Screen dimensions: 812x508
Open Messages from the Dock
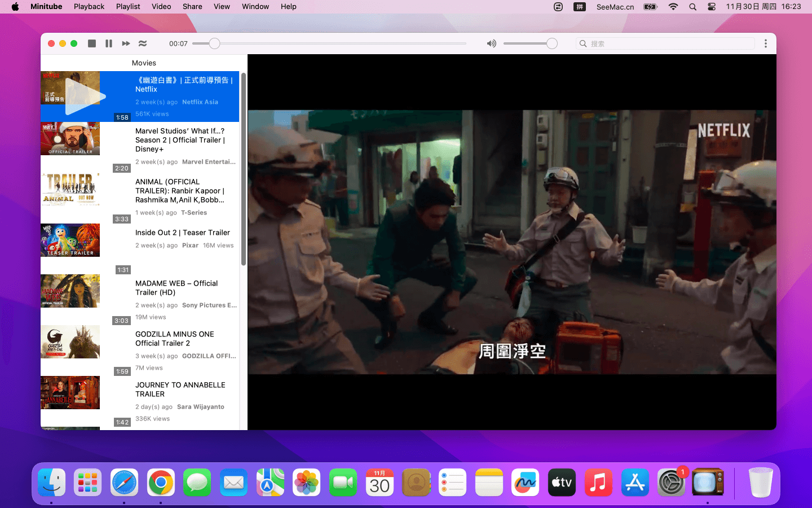tap(197, 483)
